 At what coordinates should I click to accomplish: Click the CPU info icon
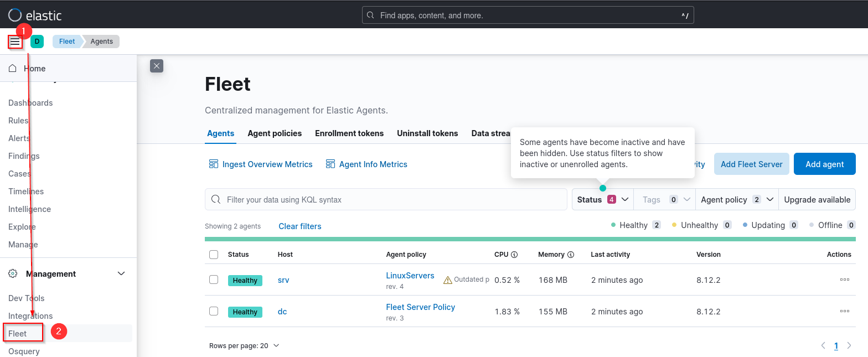click(514, 255)
